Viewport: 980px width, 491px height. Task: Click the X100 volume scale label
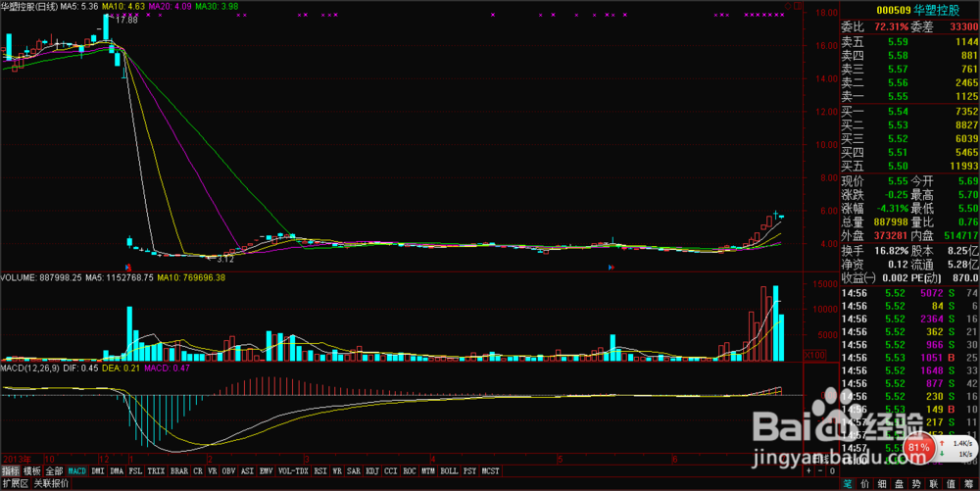click(x=814, y=355)
